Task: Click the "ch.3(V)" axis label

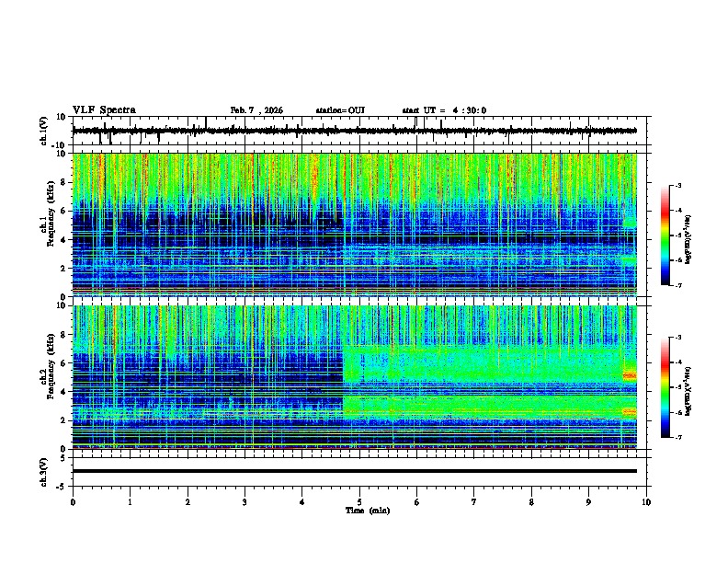Action: click(44, 472)
